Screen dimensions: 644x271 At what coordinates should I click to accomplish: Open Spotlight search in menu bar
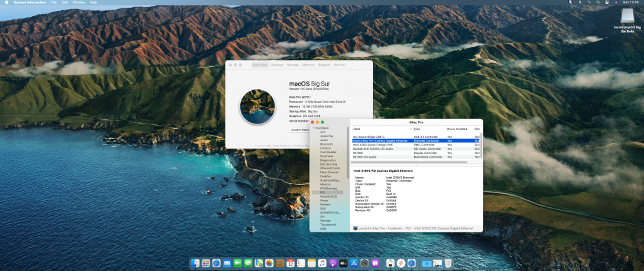coord(598,2)
